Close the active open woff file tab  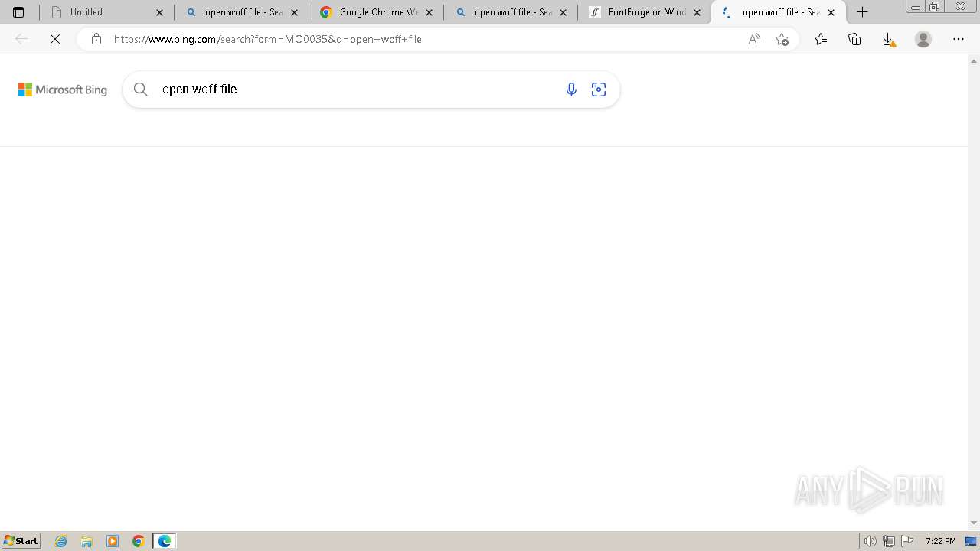pyautogui.click(x=831, y=12)
